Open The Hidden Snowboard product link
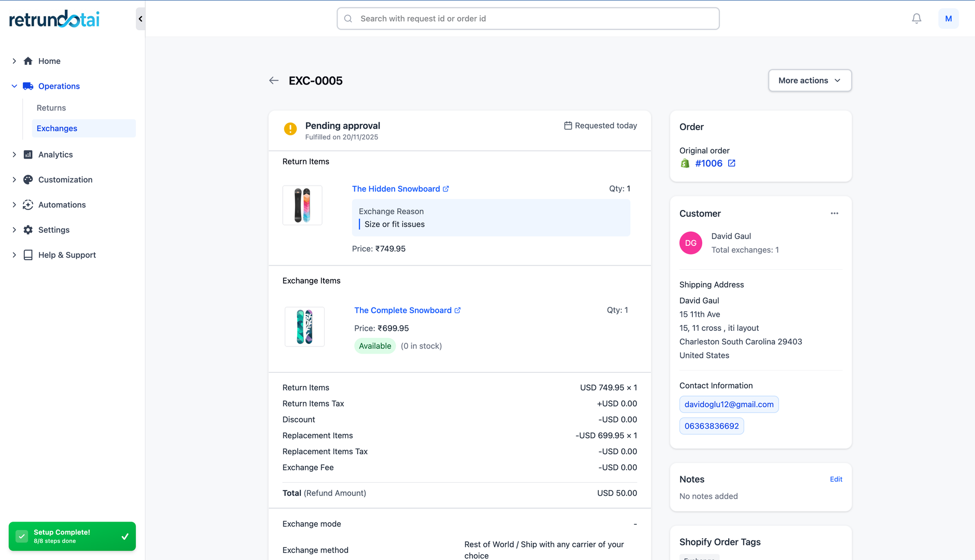 point(396,189)
